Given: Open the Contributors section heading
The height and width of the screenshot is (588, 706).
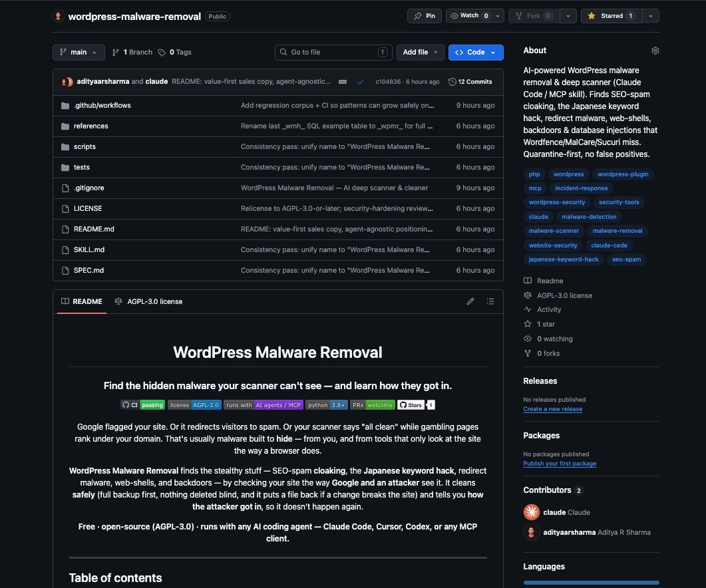Looking at the screenshot, I should tap(547, 490).
